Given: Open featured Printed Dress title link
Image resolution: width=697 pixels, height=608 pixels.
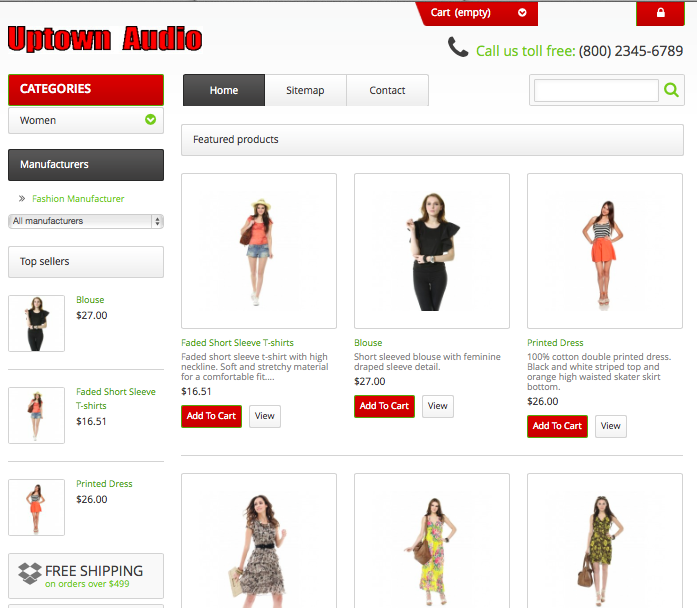Looking at the screenshot, I should tap(555, 343).
